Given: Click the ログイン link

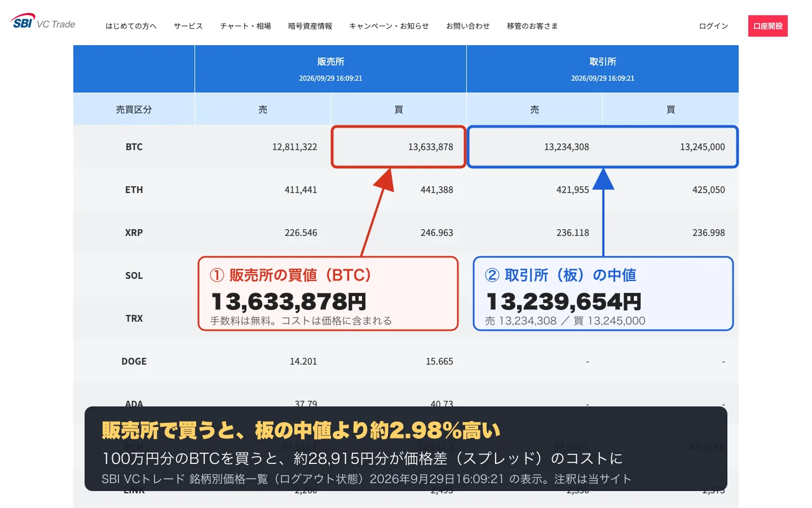Looking at the screenshot, I should 713,26.
